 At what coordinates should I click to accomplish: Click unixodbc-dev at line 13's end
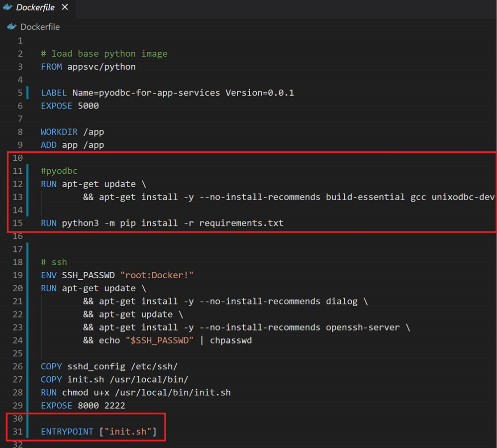[x=463, y=197]
